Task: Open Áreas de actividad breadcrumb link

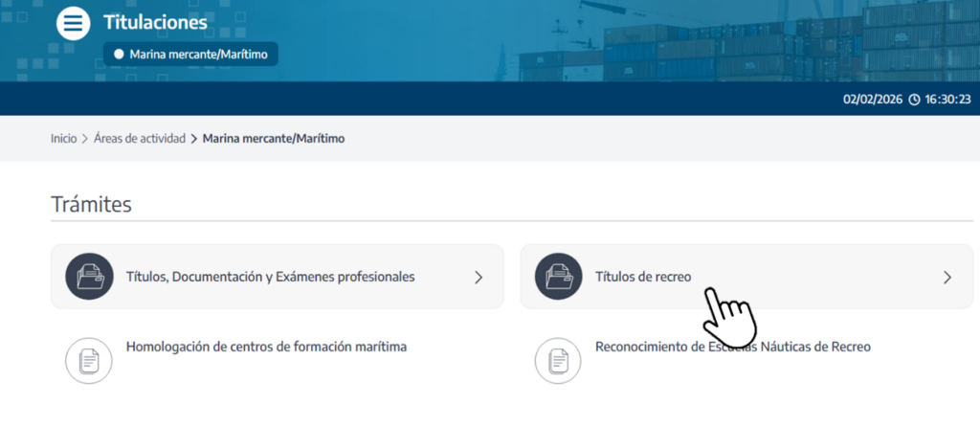Action: click(x=140, y=139)
